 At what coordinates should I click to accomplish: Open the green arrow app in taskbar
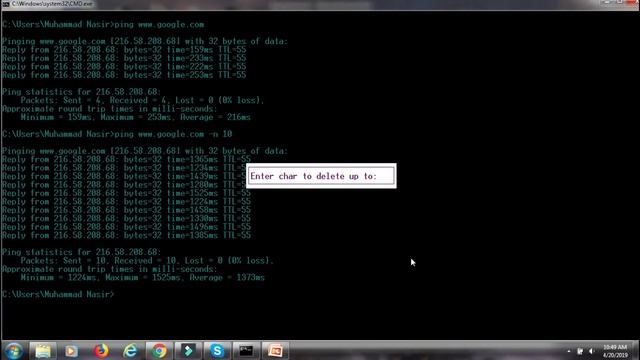[x=188, y=351]
